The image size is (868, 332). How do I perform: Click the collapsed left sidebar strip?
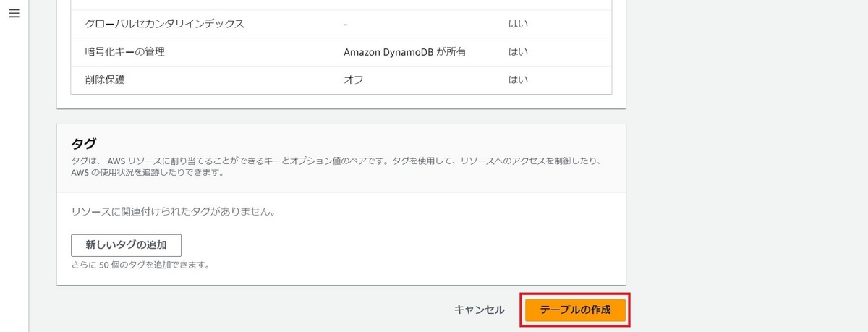pyautogui.click(x=14, y=181)
